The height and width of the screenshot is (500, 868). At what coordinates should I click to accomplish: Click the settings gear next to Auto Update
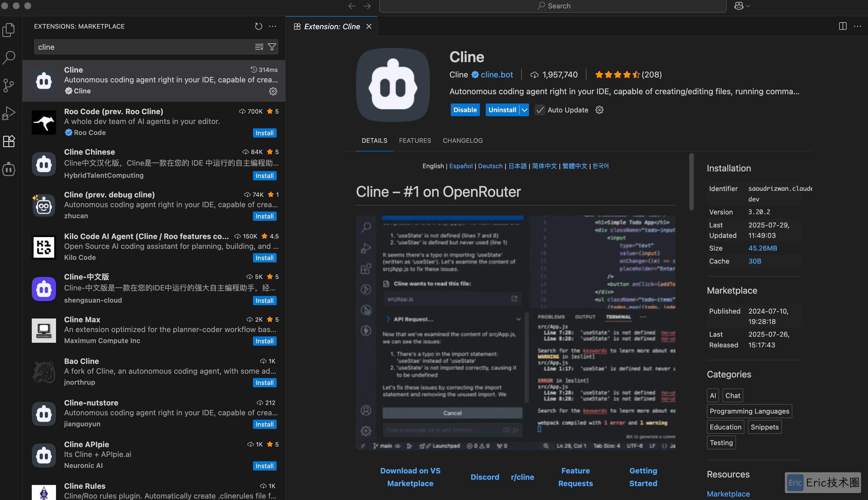599,110
